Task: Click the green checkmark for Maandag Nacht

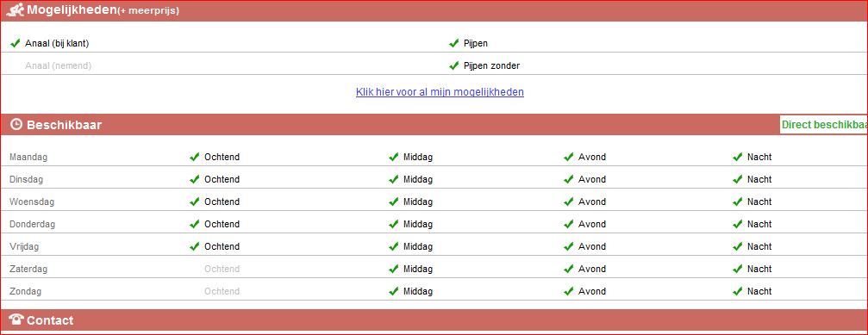Action: (737, 157)
